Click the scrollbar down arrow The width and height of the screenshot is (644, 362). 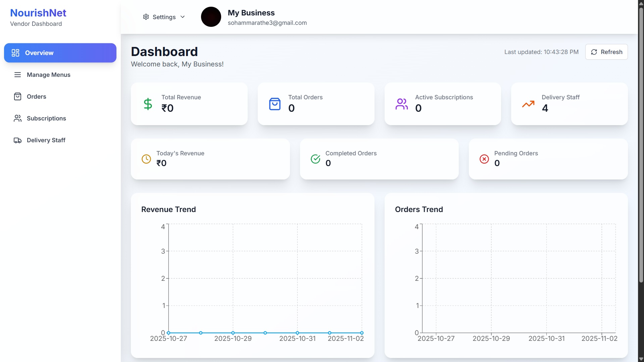[x=641, y=359]
